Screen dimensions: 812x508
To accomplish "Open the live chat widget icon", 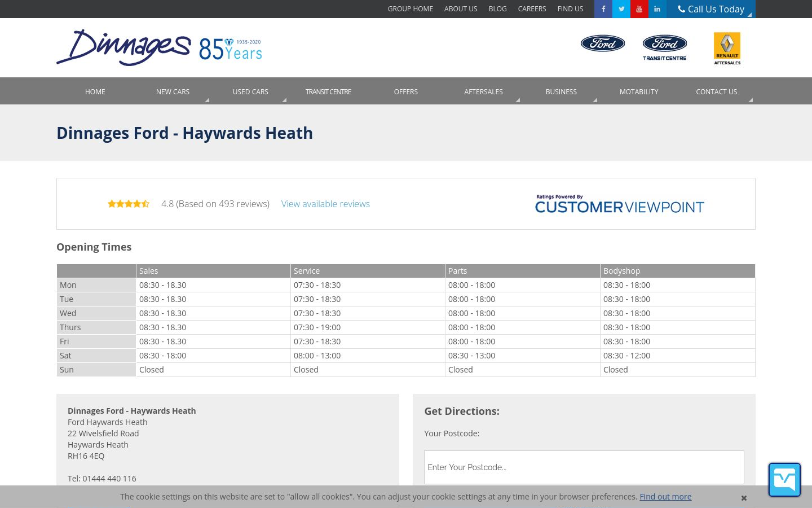I will coord(784,480).
